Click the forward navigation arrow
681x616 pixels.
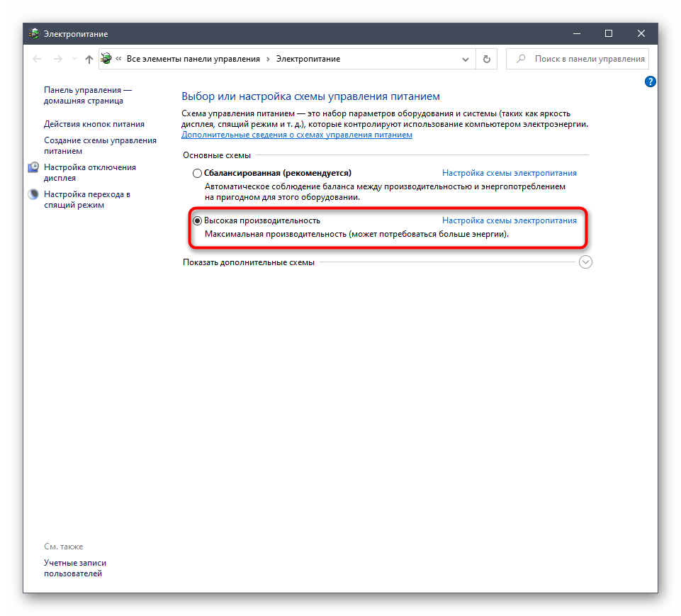click(58, 60)
